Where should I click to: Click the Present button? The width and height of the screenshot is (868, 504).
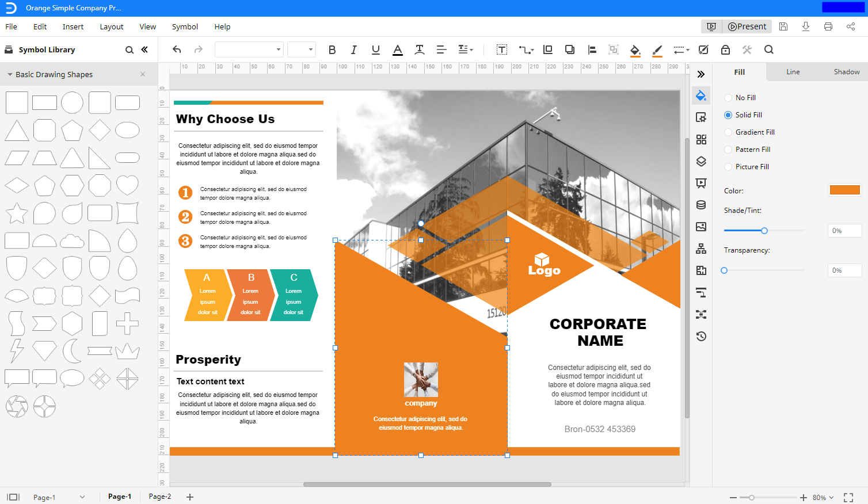(x=747, y=26)
